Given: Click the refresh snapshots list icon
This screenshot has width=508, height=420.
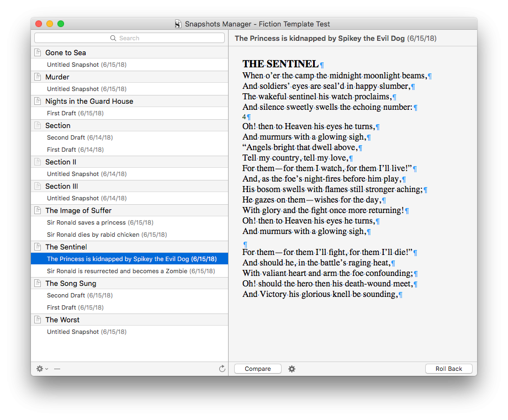Looking at the screenshot, I should tap(222, 369).
